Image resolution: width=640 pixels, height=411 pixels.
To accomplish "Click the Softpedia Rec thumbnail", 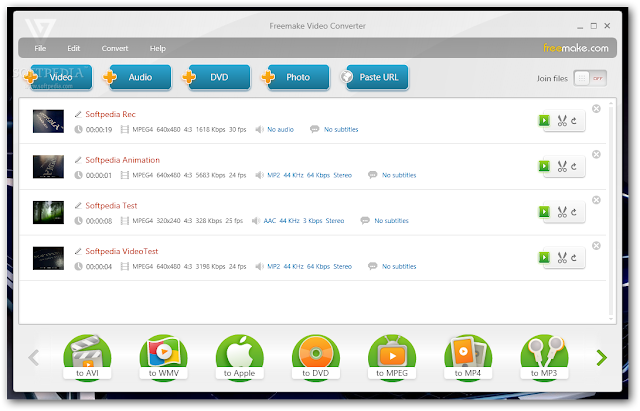I will (x=48, y=121).
